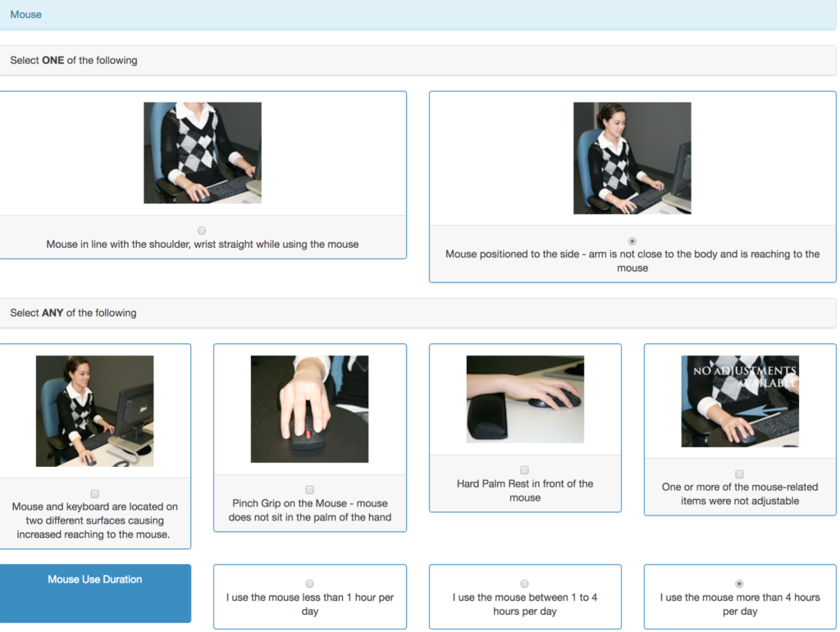Select between 1 to 4 hours radio button
Screen dimensions: 840x632
tap(525, 584)
